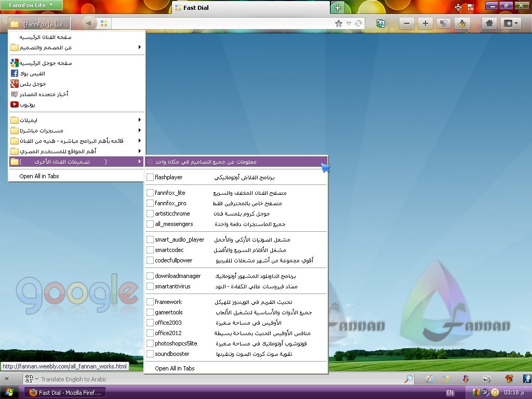The image size is (532, 399).
Task: Open 'صفحه الفنان الرئيسيه' menu entry
Action: coord(77,37)
